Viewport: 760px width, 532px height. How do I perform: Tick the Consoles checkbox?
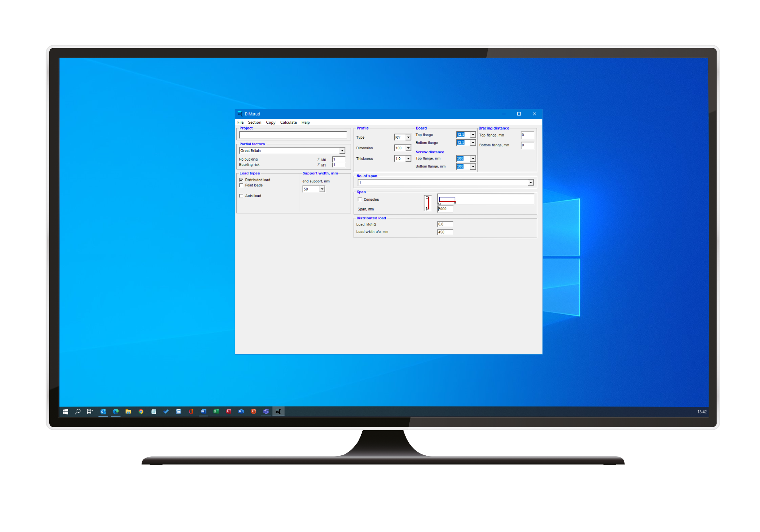[x=360, y=200]
